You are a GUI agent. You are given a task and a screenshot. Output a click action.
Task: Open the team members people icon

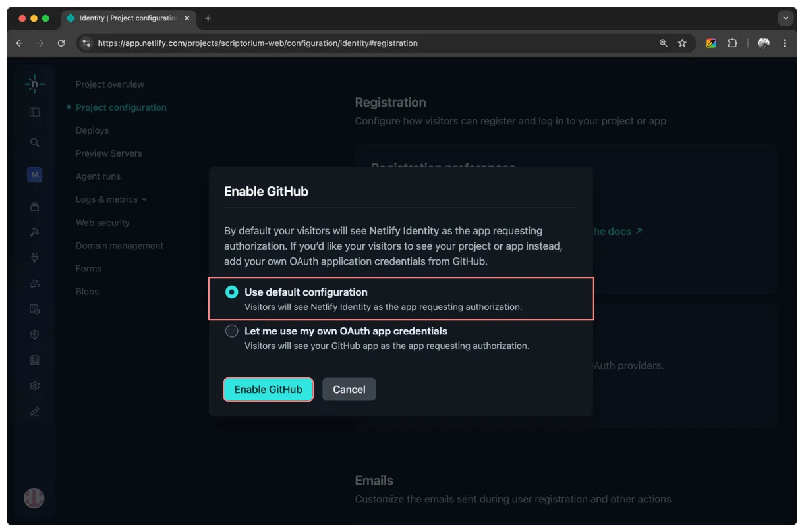pos(35,283)
